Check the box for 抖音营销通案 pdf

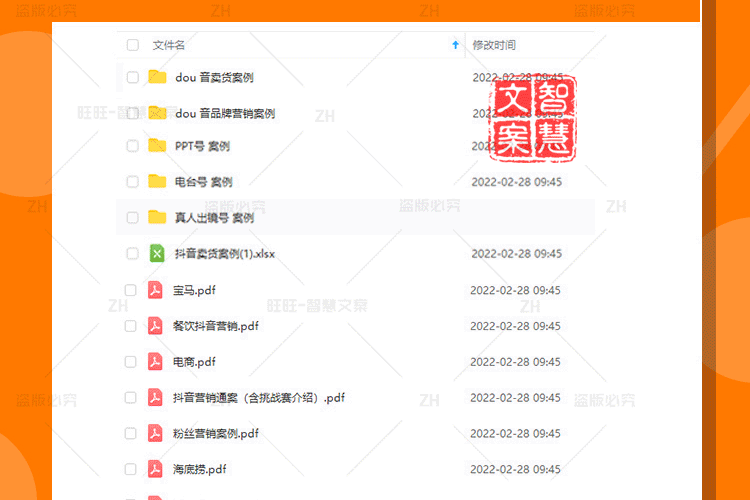tap(131, 398)
